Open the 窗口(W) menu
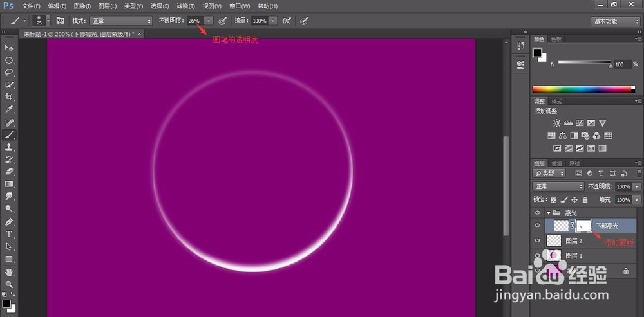The height and width of the screenshot is (317, 644). [x=240, y=6]
